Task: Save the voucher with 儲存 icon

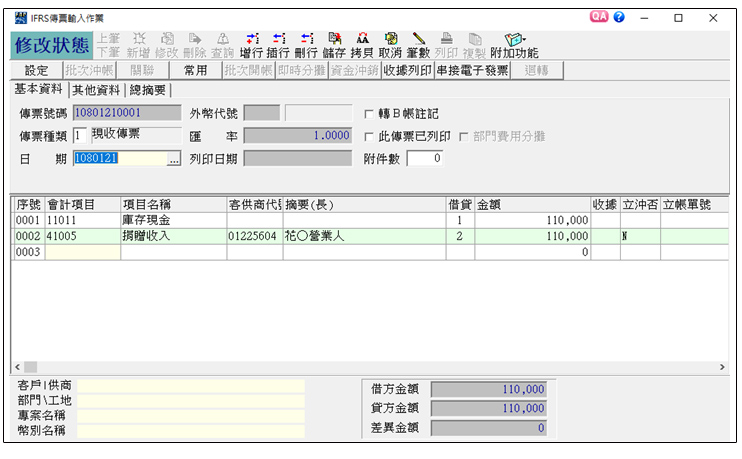Action: point(334,45)
